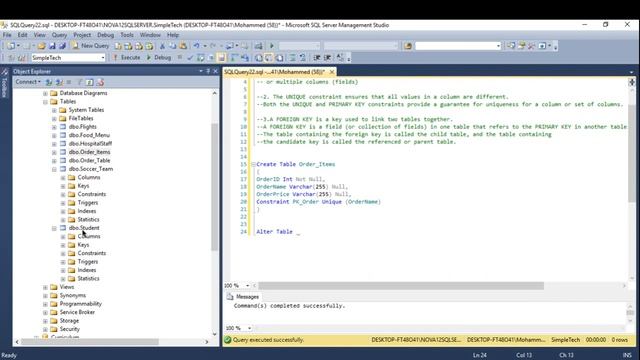Image resolution: width=640 pixels, height=360 pixels.
Task: Click the Connect Object Explorer icon
Action: (49, 82)
